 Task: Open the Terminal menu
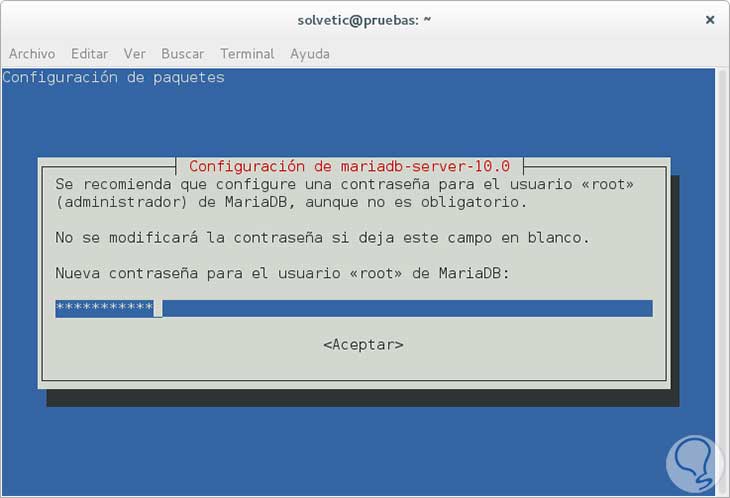(x=247, y=54)
